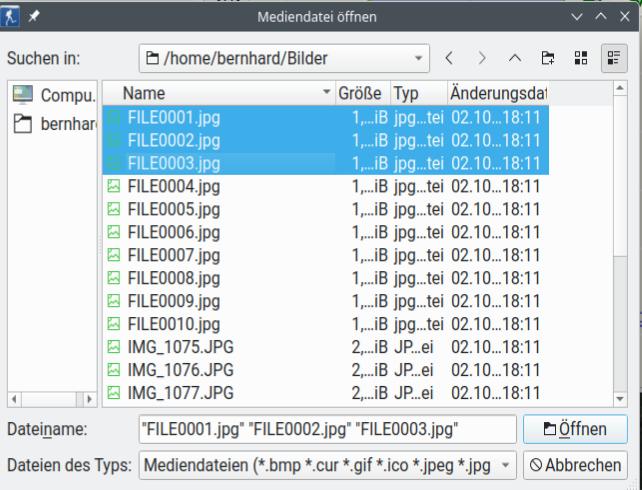
Task: Select FILE0005.jpg in the list
Action: (x=326, y=210)
